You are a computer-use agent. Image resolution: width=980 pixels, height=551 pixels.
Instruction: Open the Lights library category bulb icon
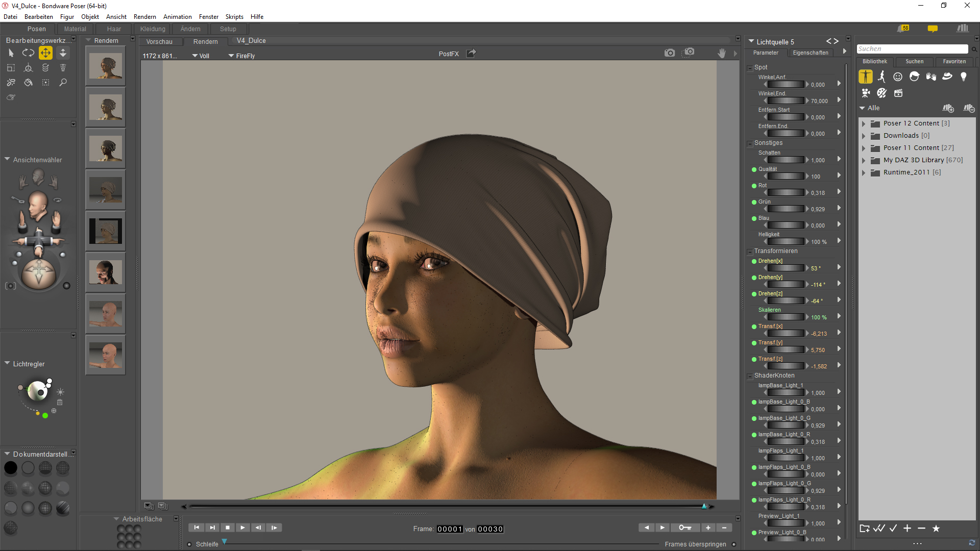click(x=963, y=77)
